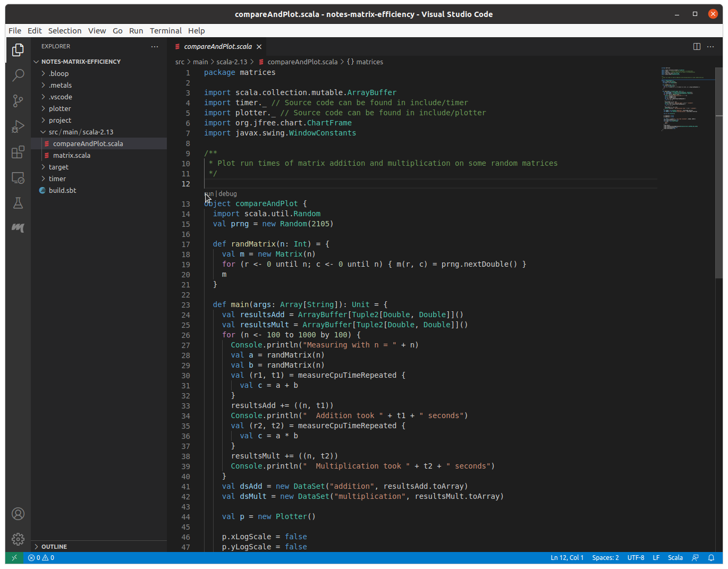Open the Extensions view
The width and height of the screenshot is (728, 569).
click(x=18, y=152)
